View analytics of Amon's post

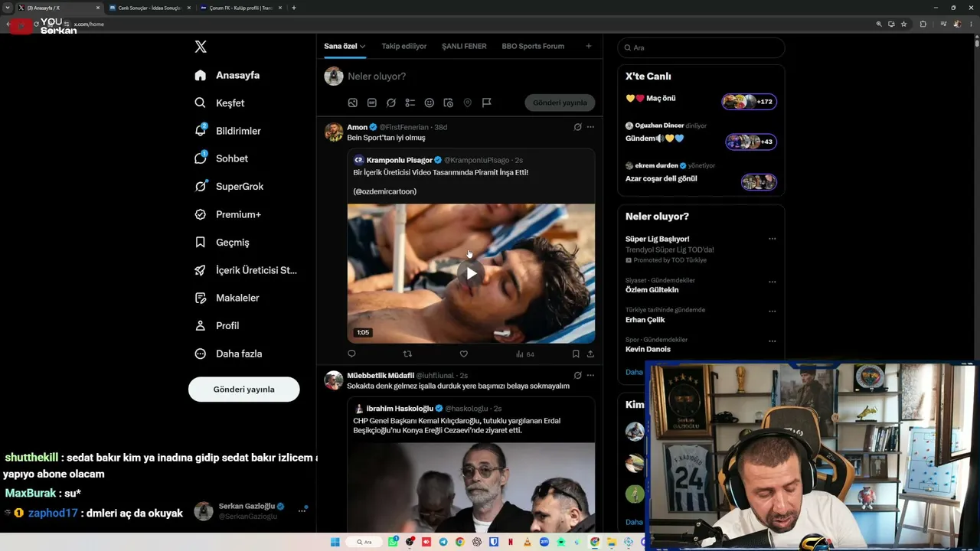(524, 354)
